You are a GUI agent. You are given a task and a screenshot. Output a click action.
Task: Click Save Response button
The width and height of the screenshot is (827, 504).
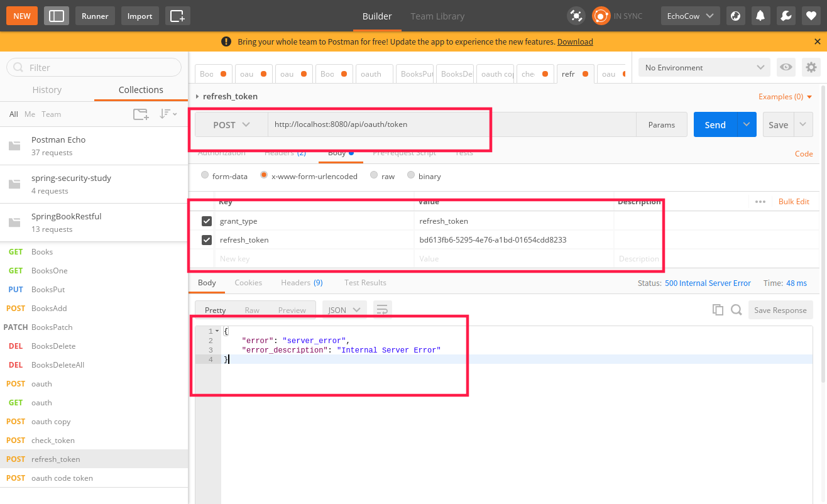pyautogui.click(x=780, y=310)
